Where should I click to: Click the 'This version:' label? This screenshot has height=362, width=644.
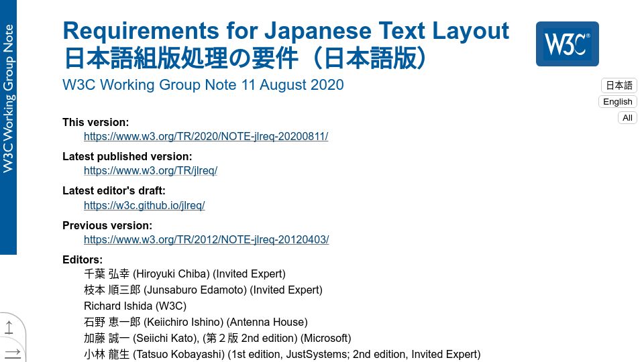pyautogui.click(x=95, y=122)
